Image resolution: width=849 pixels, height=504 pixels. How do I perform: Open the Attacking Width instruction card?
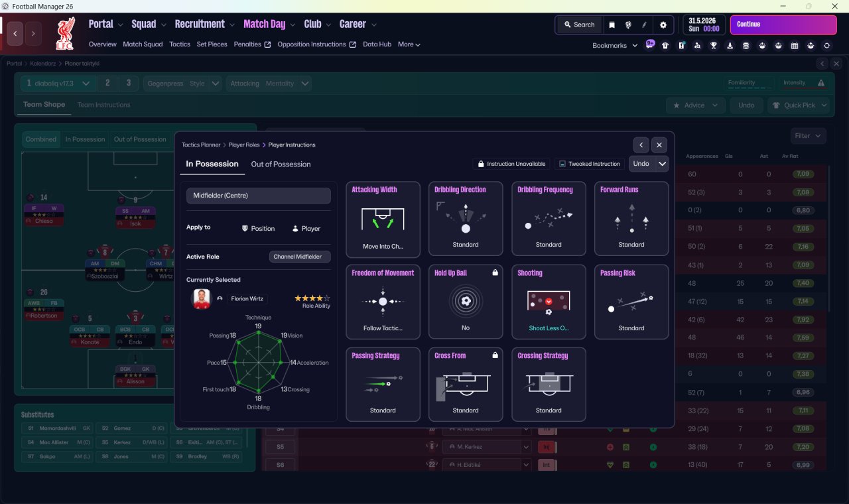(383, 219)
